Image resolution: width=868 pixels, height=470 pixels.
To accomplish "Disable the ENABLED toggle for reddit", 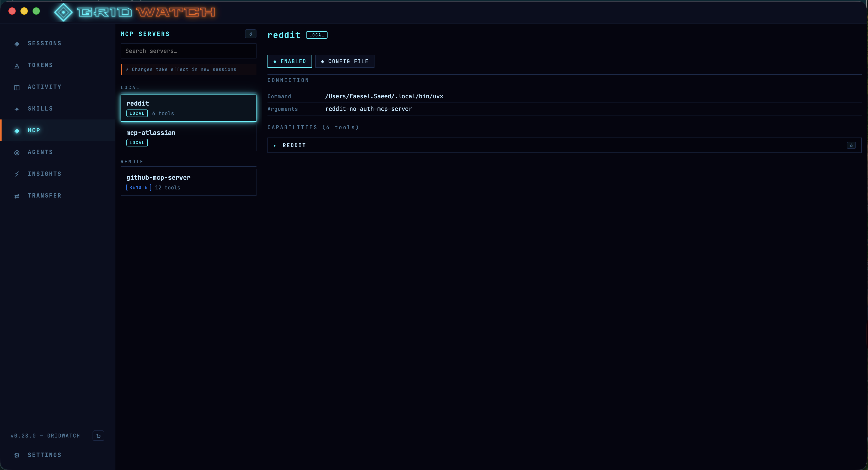I will (x=289, y=61).
